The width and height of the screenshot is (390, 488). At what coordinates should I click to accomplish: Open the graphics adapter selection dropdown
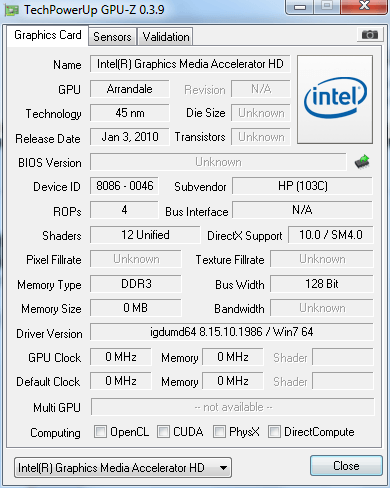[x=123, y=468]
